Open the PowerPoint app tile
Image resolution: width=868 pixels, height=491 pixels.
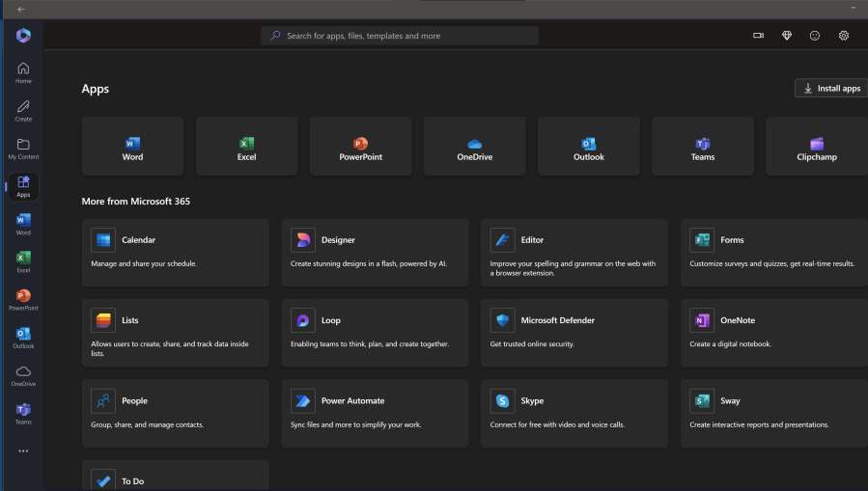coord(360,147)
